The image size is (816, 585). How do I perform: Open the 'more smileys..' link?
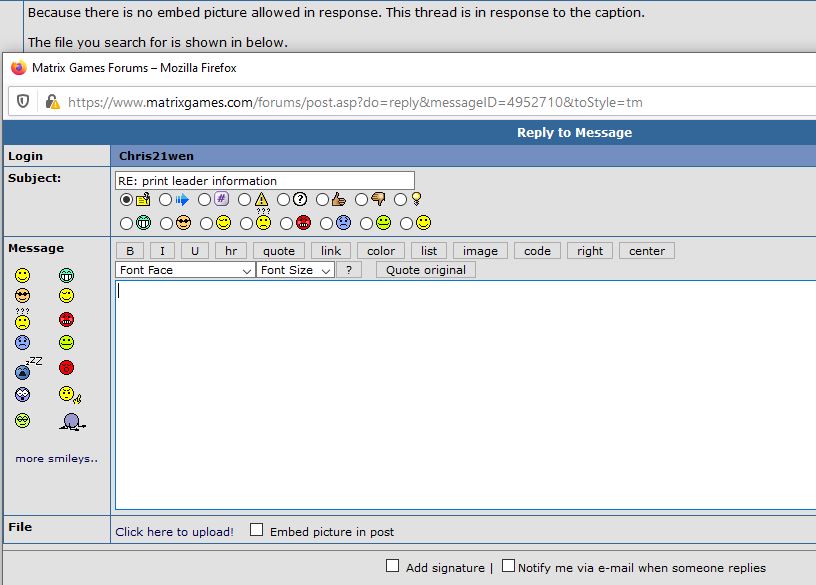tap(56, 459)
